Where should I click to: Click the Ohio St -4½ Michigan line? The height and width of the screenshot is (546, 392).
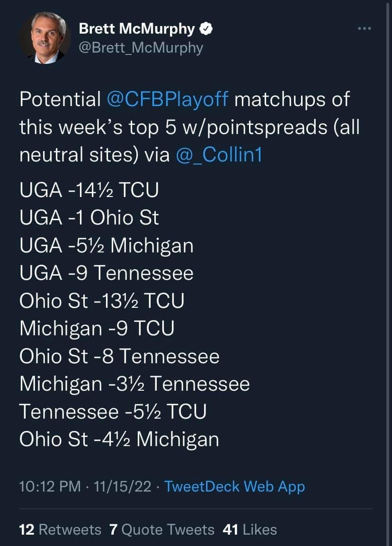click(x=119, y=439)
